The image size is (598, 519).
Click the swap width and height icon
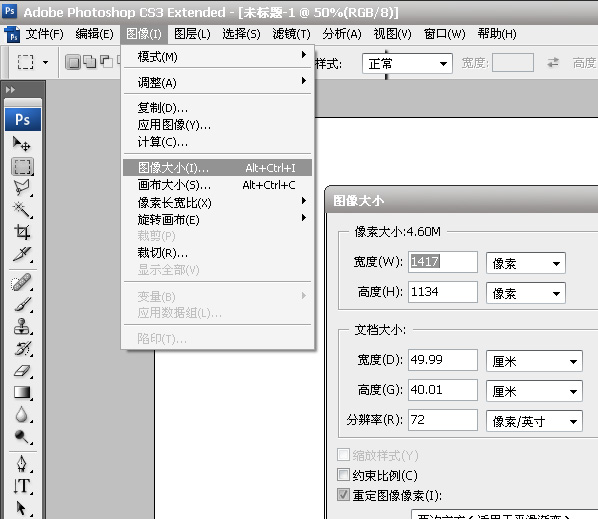(x=553, y=62)
